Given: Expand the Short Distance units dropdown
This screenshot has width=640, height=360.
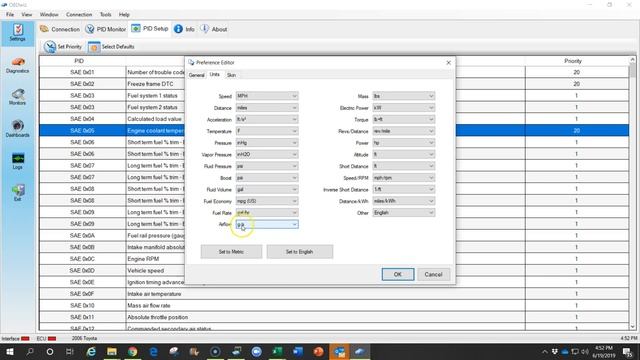Looking at the screenshot, I should [x=404, y=166].
